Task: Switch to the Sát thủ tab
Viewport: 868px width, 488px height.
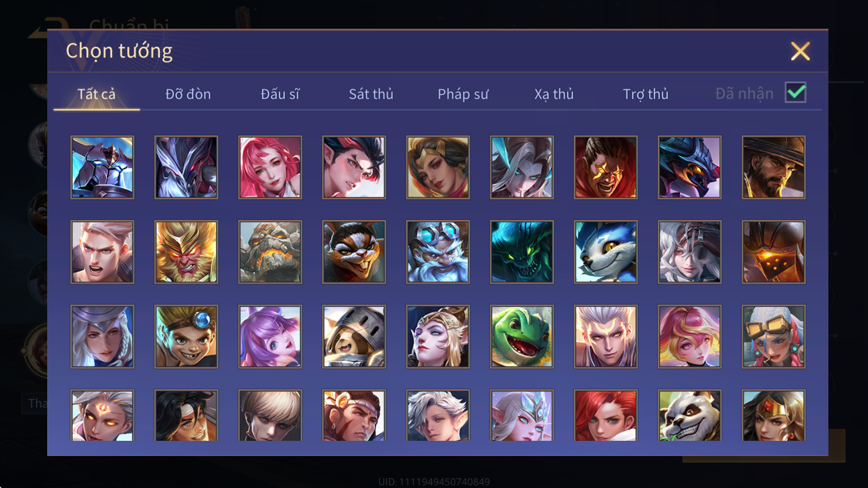Action: (x=371, y=94)
